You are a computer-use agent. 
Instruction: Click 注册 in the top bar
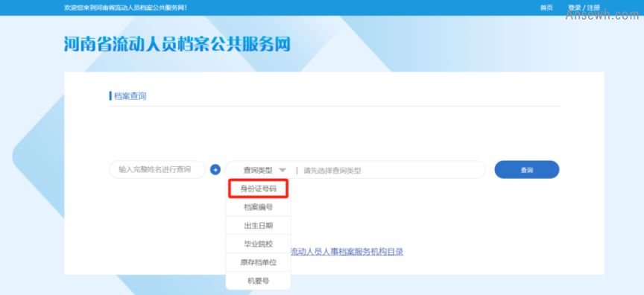coord(593,7)
